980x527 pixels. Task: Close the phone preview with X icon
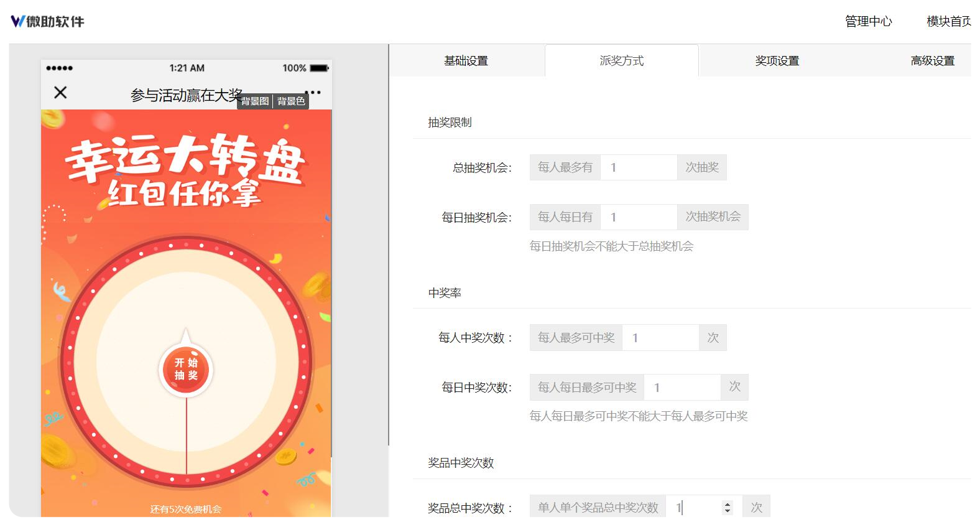point(60,93)
